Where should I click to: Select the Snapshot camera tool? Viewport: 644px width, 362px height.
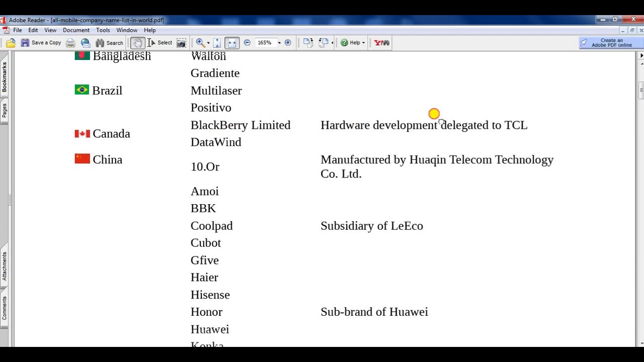(x=181, y=43)
